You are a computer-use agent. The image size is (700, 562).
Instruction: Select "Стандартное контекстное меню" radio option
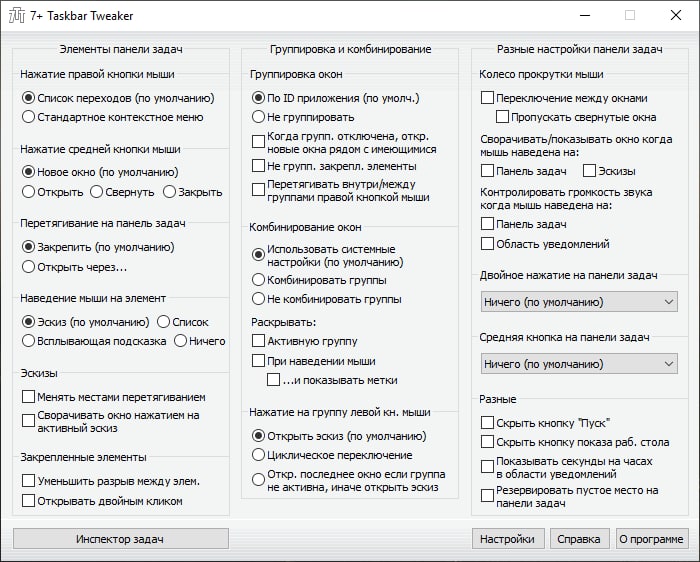[x=29, y=117]
